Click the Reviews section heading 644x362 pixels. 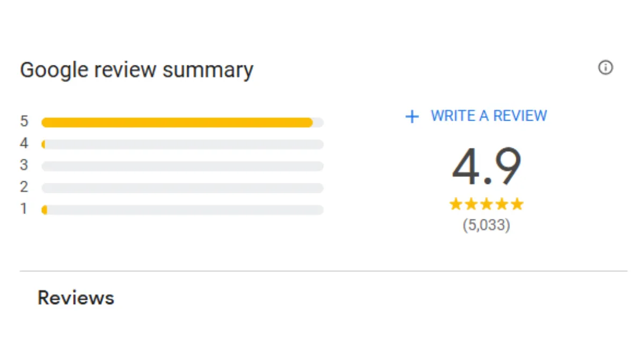76,298
